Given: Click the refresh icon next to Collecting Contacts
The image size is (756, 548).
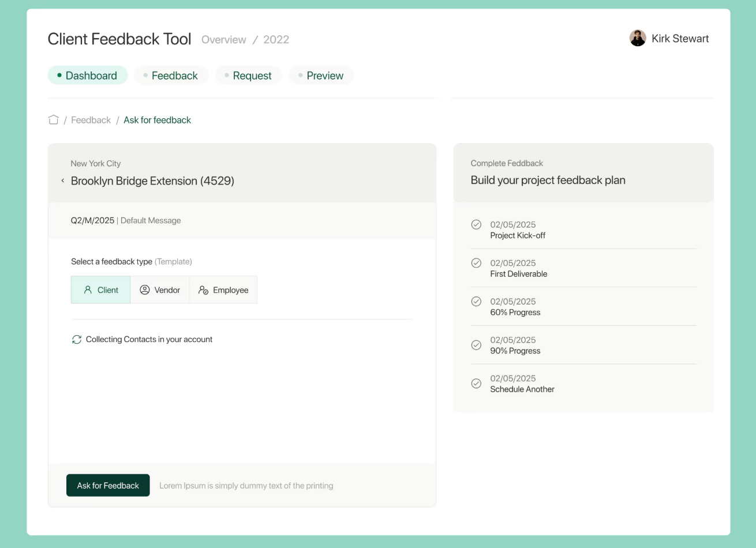Looking at the screenshot, I should pos(77,339).
